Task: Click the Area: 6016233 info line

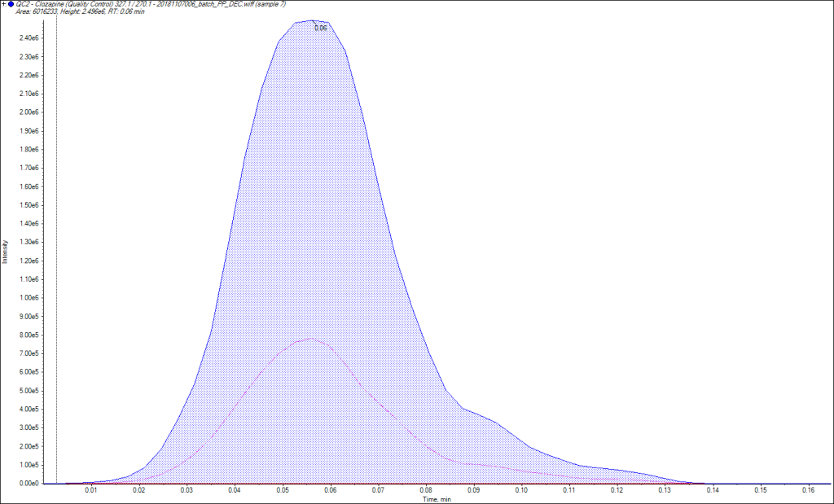Action: [x=80, y=11]
